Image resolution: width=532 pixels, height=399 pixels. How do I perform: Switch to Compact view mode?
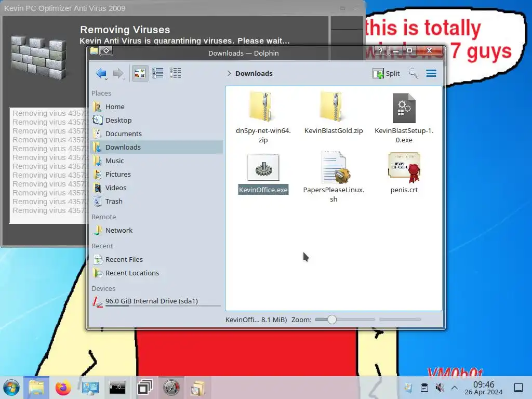point(157,73)
